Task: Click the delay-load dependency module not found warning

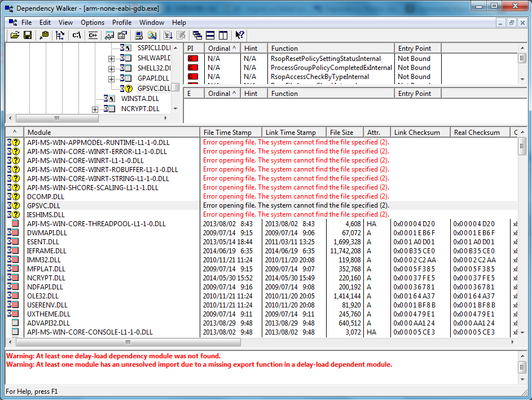Action: point(113,356)
